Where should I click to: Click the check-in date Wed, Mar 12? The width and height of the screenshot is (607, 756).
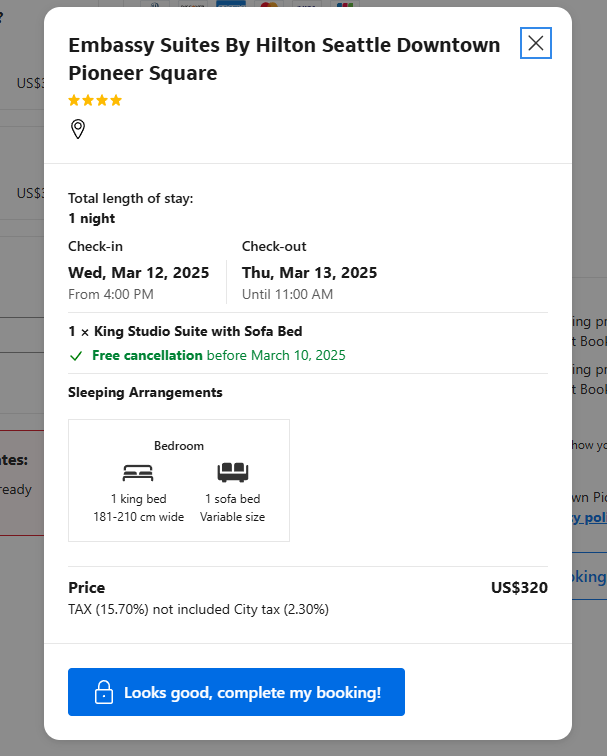[138, 273]
